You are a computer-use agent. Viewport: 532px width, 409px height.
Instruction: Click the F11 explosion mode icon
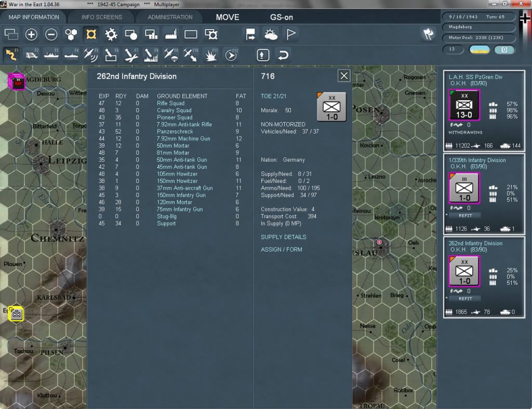[x=211, y=55]
